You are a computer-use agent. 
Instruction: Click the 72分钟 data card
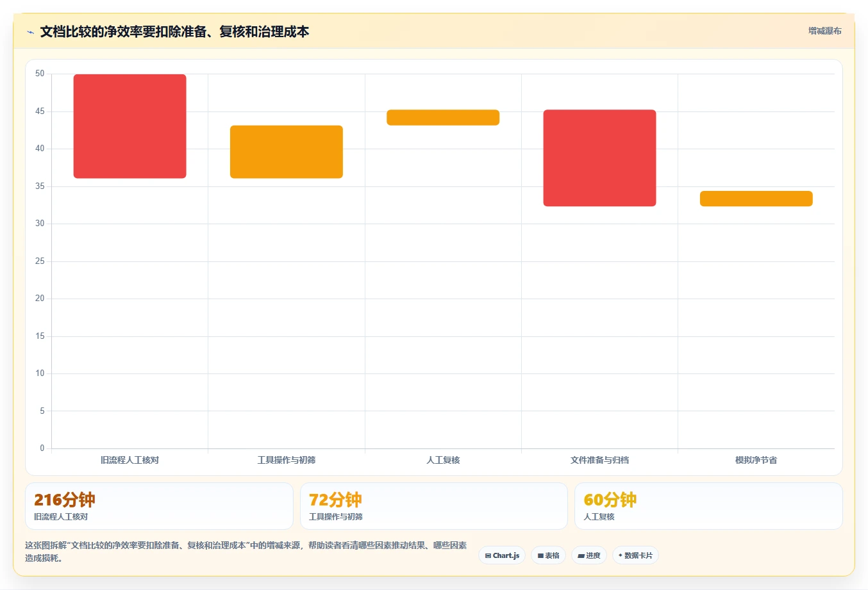click(x=434, y=506)
